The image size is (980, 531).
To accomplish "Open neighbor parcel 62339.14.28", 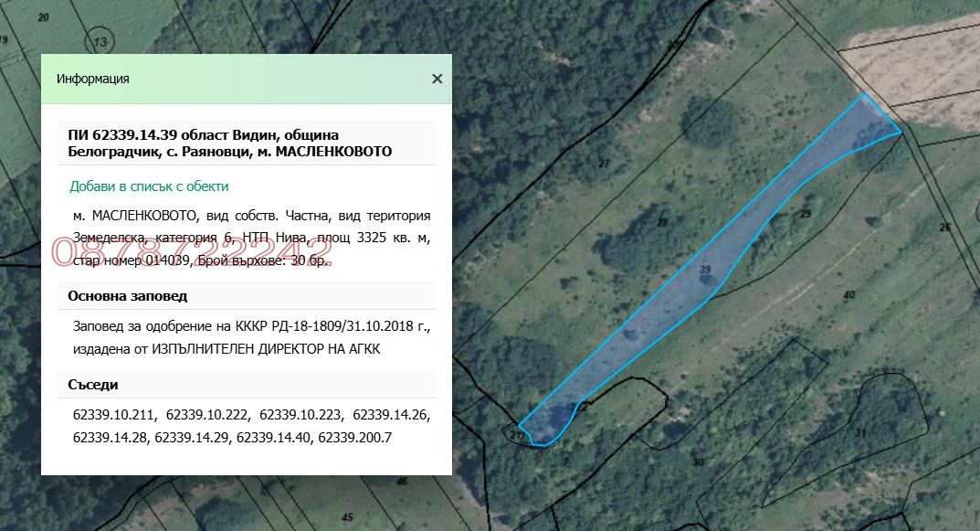I will (x=111, y=438).
